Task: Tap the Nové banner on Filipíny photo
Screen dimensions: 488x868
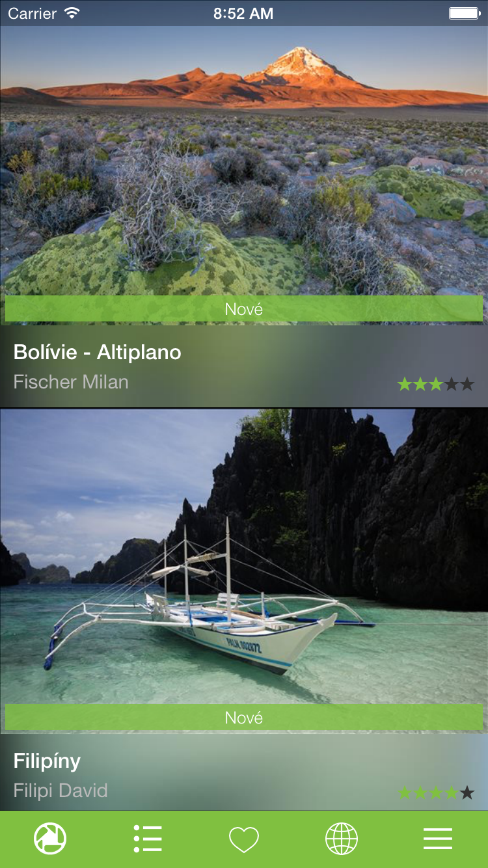Action: 244,717
